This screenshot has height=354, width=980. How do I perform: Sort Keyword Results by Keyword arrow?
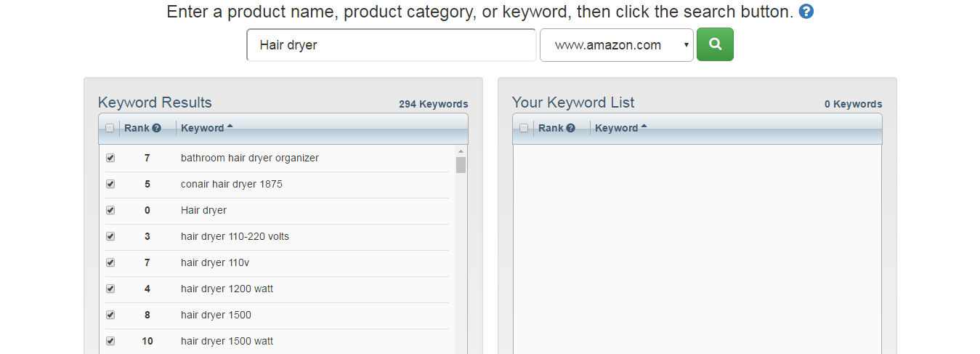coord(230,126)
